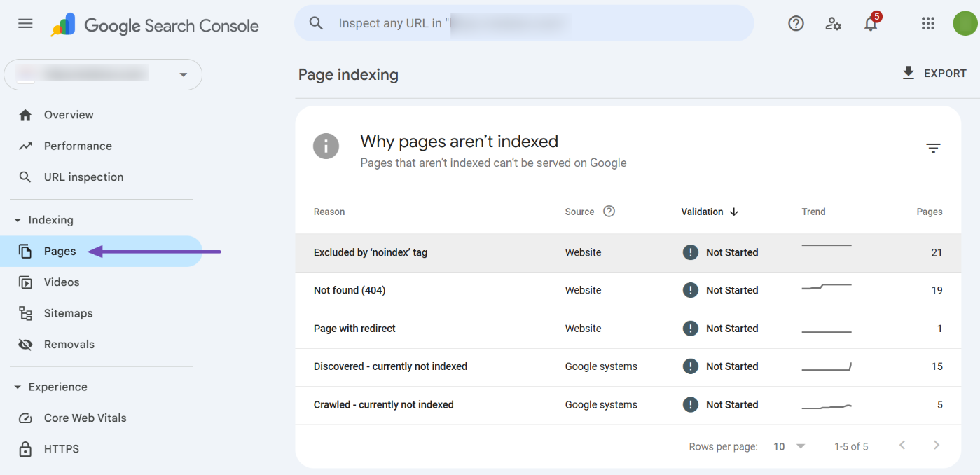This screenshot has height=475, width=980.
Task: Open Rows per page dropdown
Action: click(x=789, y=446)
